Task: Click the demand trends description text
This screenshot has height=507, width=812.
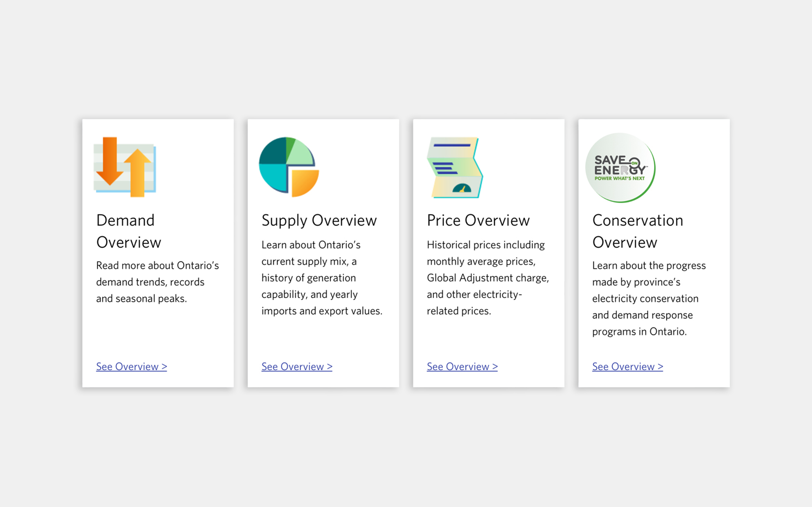Action: 157,282
